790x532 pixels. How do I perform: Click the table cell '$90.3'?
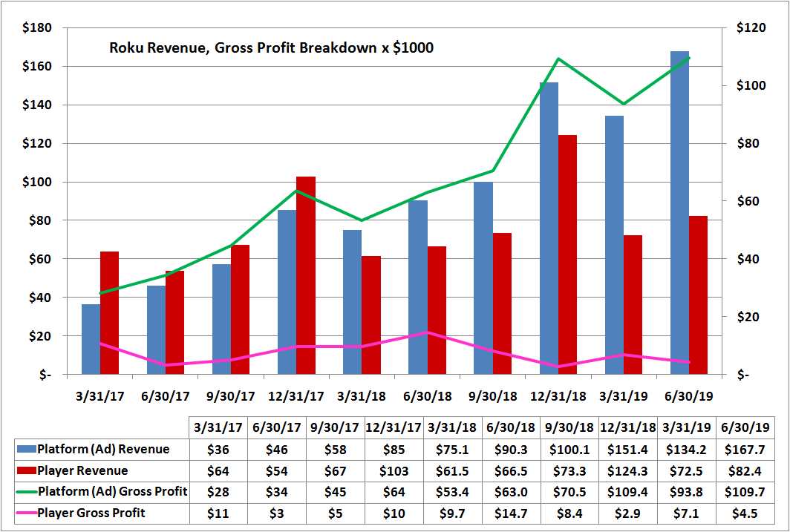pos(510,450)
